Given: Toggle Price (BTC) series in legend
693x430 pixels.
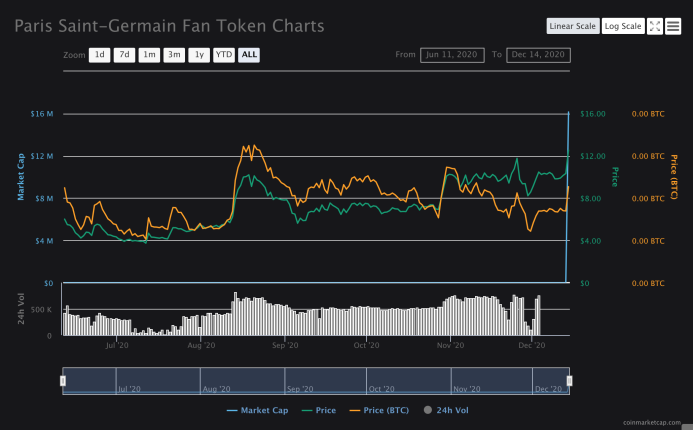Looking at the screenshot, I should coord(379,410).
